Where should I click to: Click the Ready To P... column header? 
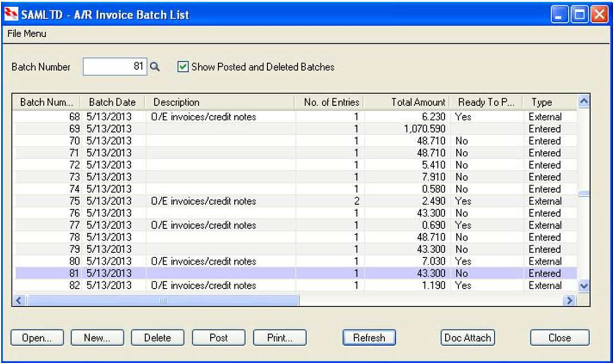tap(487, 102)
